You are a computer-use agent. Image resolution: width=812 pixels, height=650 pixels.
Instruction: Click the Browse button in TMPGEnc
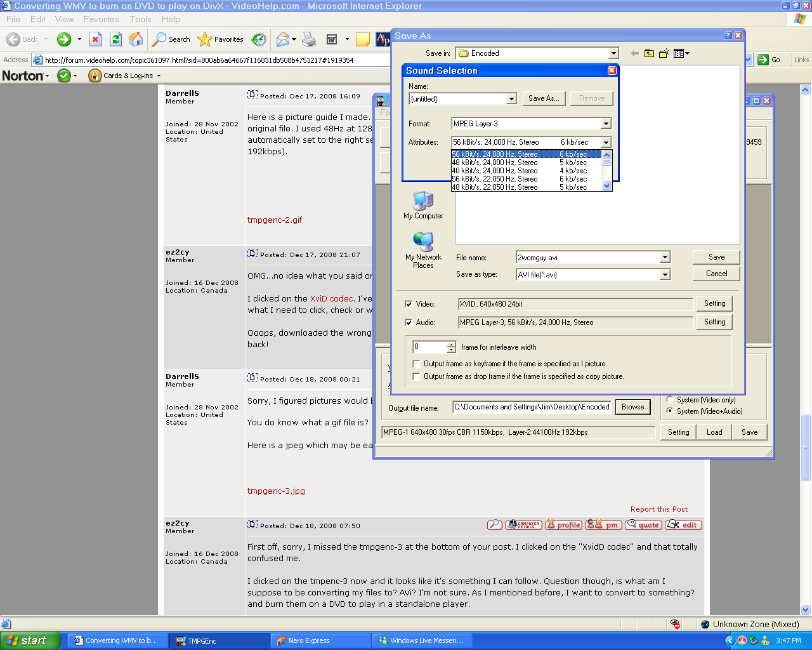click(632, 407)
